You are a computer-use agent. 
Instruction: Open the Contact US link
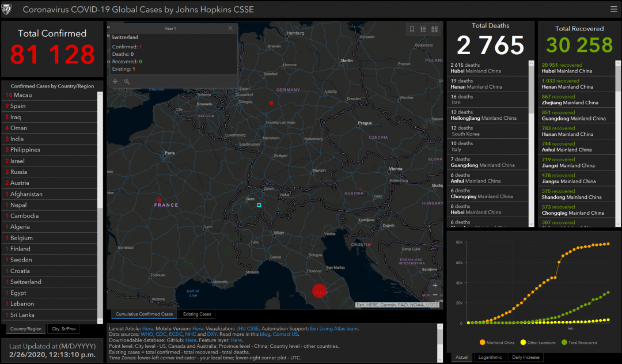point(285,334)
